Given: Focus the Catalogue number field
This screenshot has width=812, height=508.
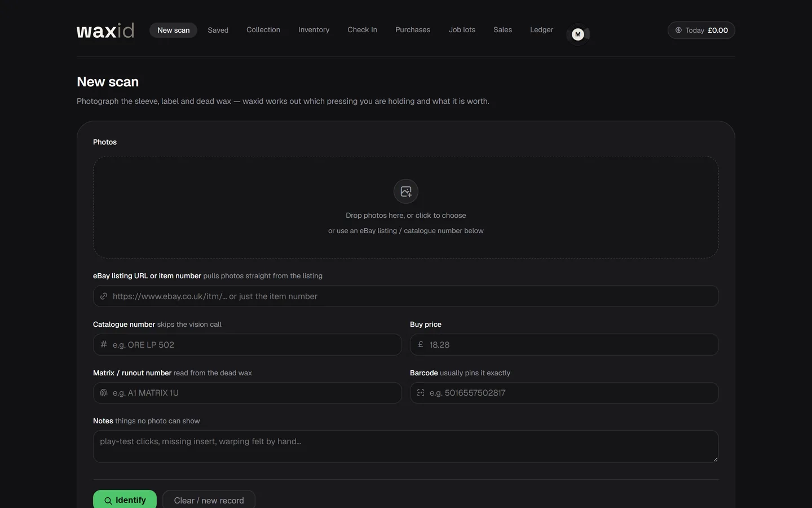Looking at the screenshot, I should click(248, 344).
